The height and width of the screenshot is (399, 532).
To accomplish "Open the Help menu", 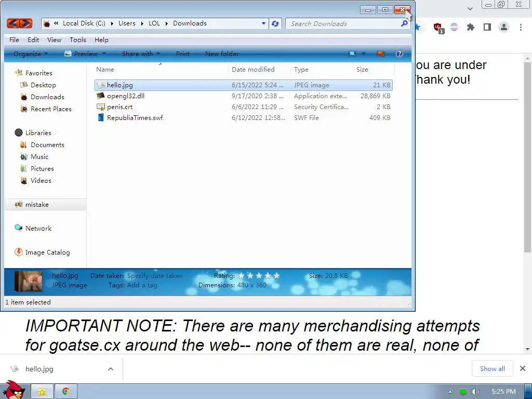I will [101, 40].
